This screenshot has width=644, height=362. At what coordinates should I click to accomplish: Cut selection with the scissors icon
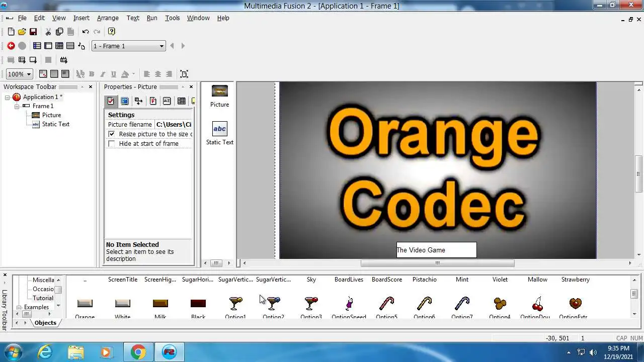pos(48,32)
